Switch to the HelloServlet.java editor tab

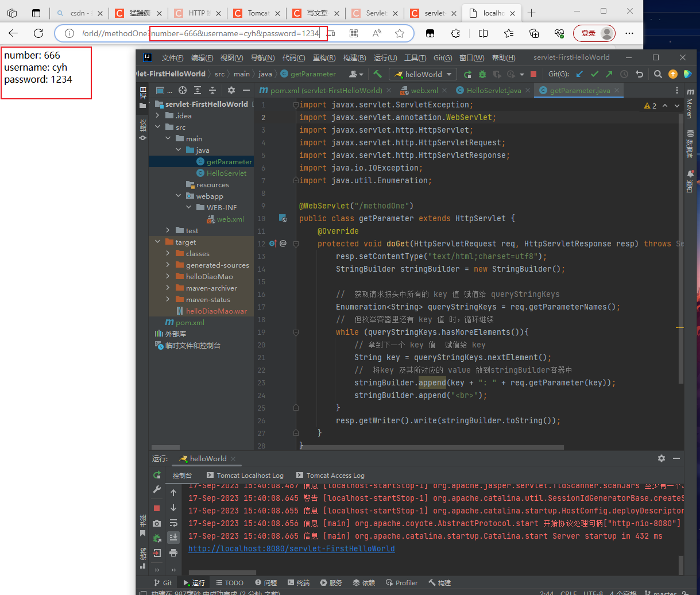(489, 91)
